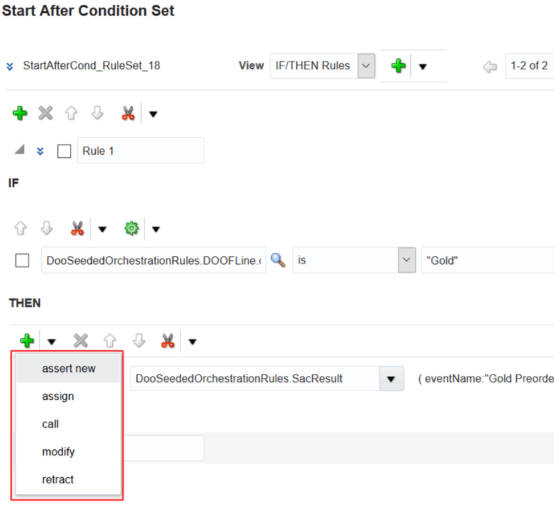Move the action down in the THEN toolbar
The width and height of the screenshot is (560, 508).
(139, 340)
